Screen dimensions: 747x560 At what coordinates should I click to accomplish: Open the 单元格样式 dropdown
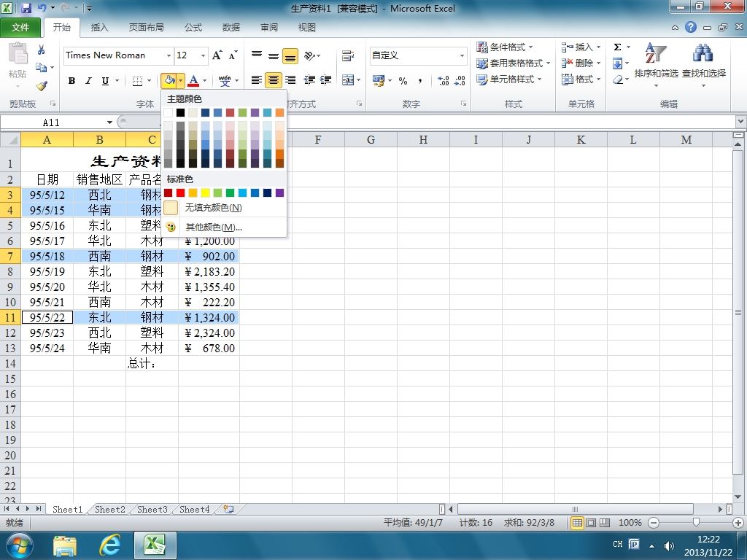tap(508, 79)
